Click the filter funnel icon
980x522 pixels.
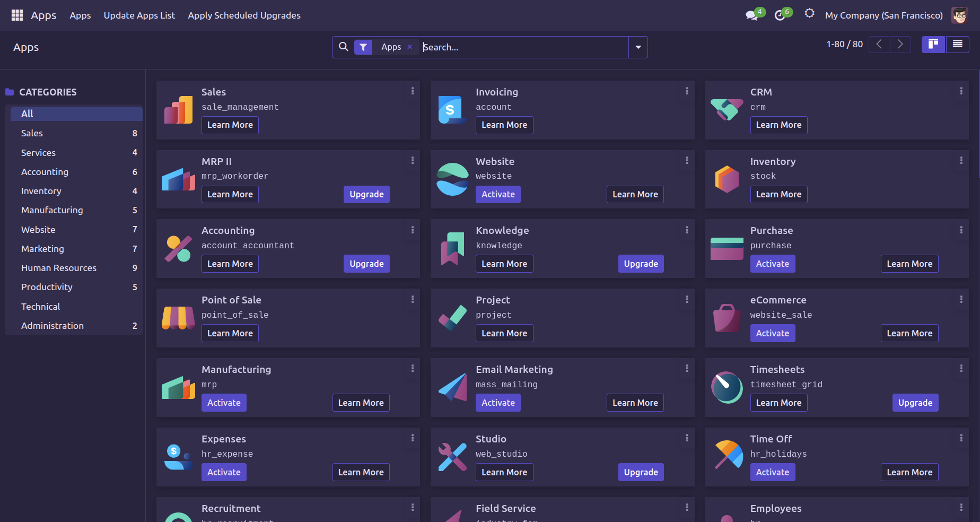pyautogui.click(x=363, y=47)
